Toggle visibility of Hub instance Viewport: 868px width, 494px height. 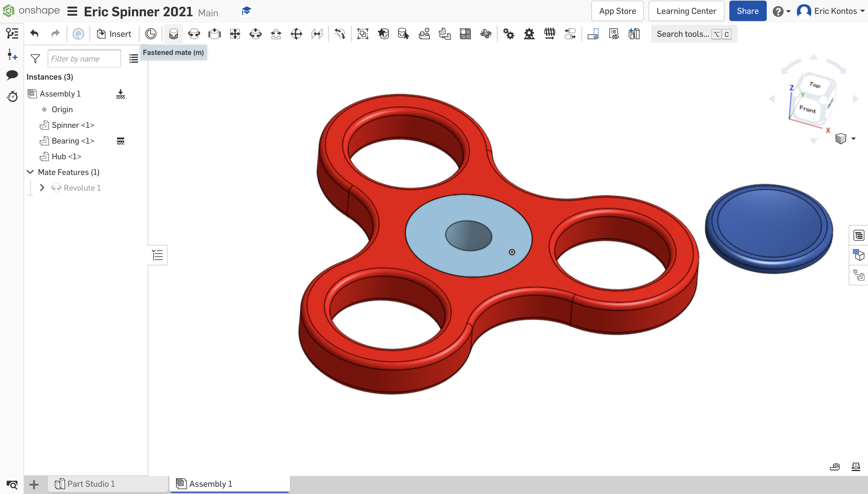(x=121, y=156)
